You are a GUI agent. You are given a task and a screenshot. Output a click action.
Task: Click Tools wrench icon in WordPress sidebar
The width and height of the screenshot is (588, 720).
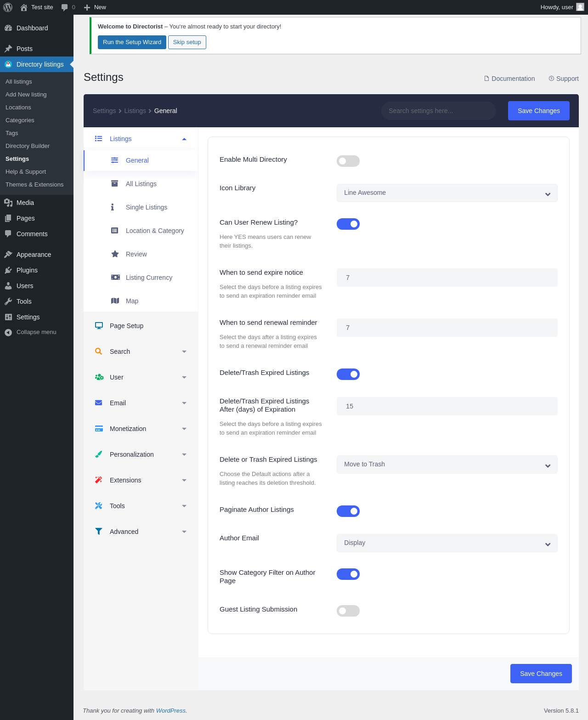point(8,301)
